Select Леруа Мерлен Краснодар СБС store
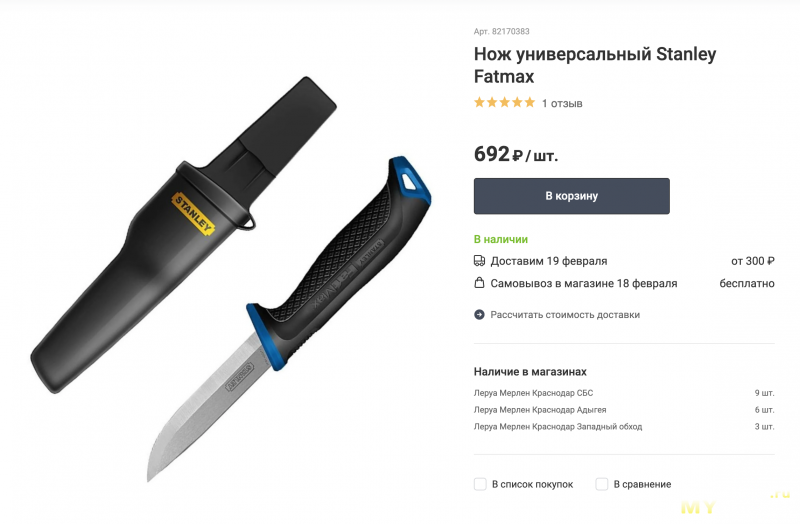 click(x=533, y=393)
